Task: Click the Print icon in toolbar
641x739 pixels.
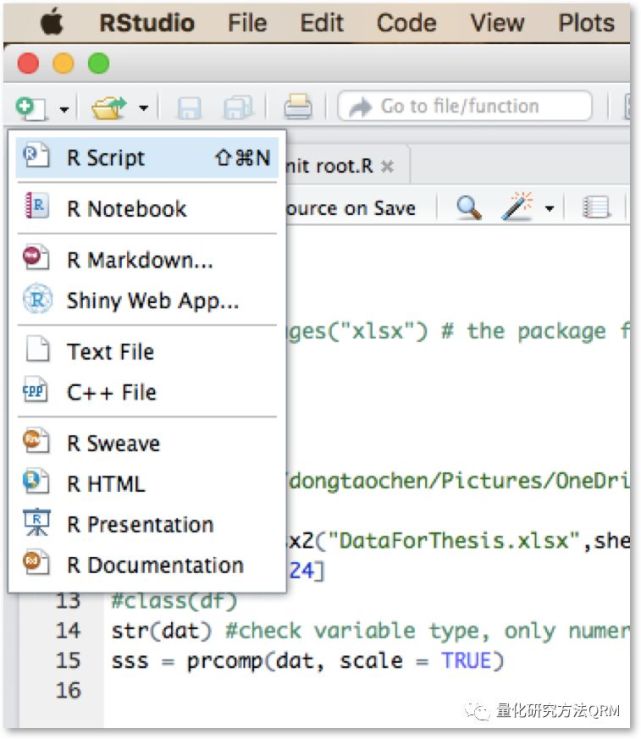Action: pyautogui.click(x=297, y=107)
